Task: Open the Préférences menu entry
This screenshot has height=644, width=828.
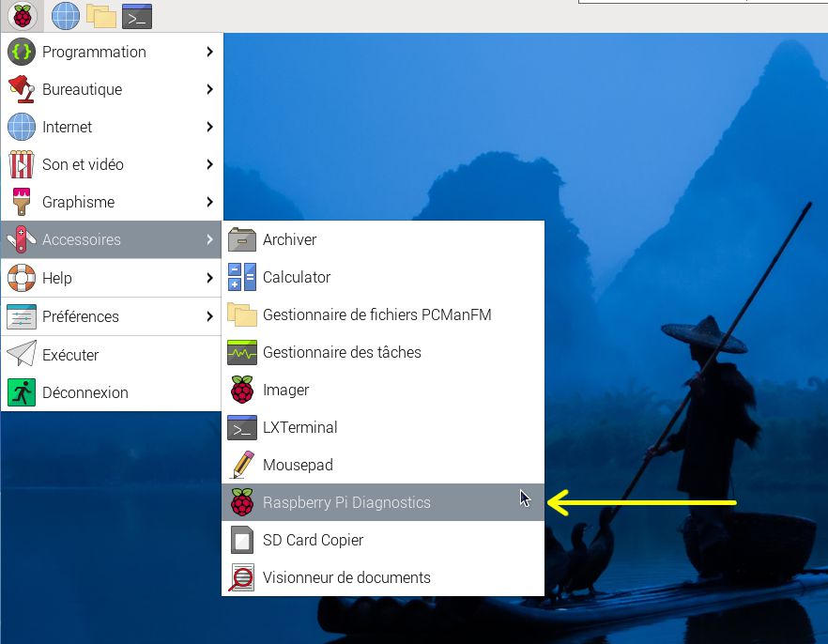Action: coord(111,316)
